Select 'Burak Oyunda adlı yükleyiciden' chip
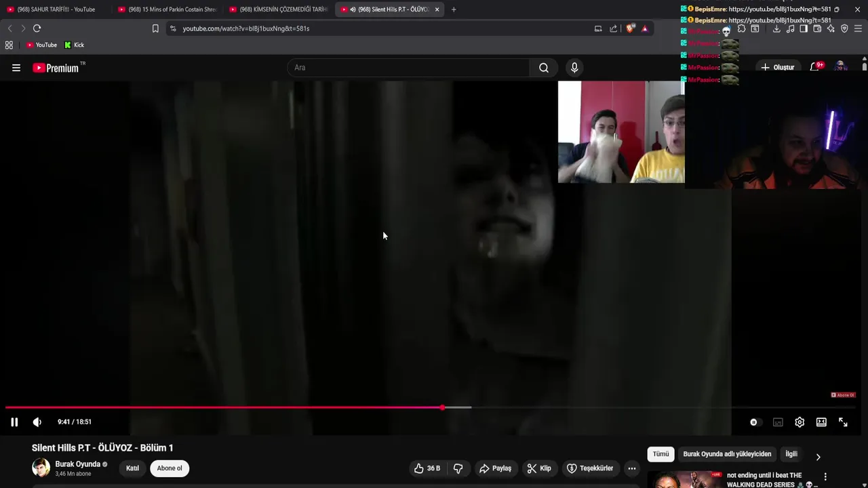 [x=727, y=454]
